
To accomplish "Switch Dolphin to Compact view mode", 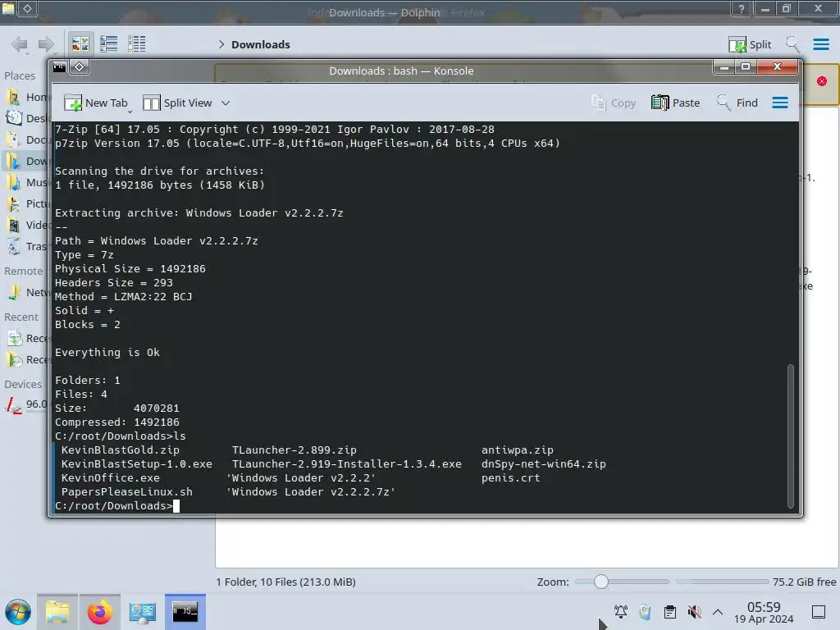I will click(109, 44).
